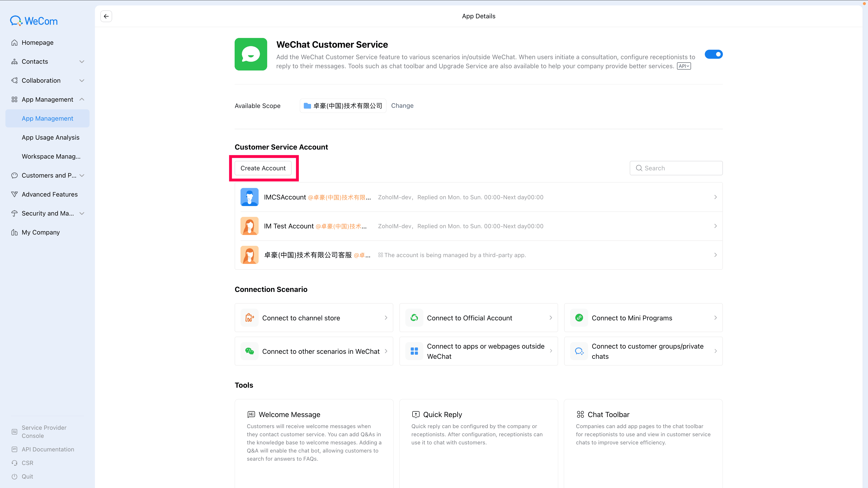Click the customer groups/private chats icon
The image size is (868, 488).
point(579,351)
